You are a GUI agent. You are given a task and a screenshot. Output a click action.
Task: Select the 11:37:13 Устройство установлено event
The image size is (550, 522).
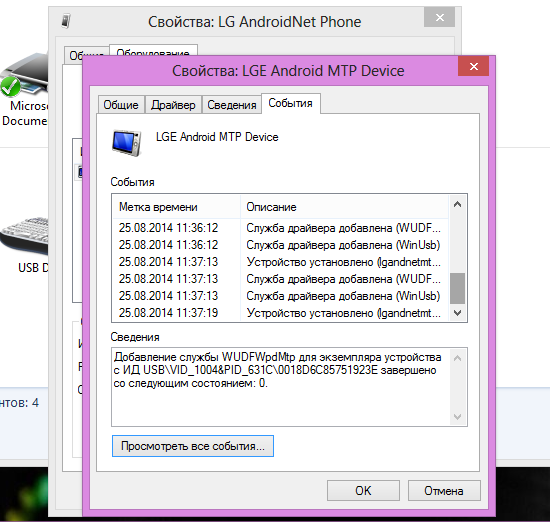tap(280, 262)
